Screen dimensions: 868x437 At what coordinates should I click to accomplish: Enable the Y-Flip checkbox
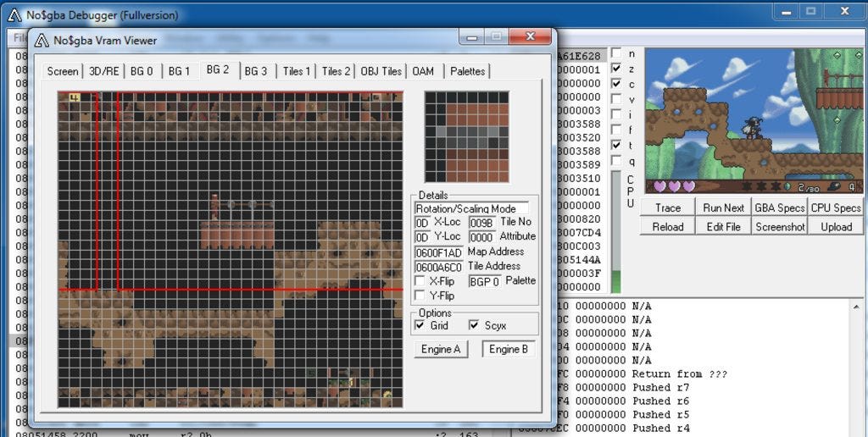[x=420, y=296]
